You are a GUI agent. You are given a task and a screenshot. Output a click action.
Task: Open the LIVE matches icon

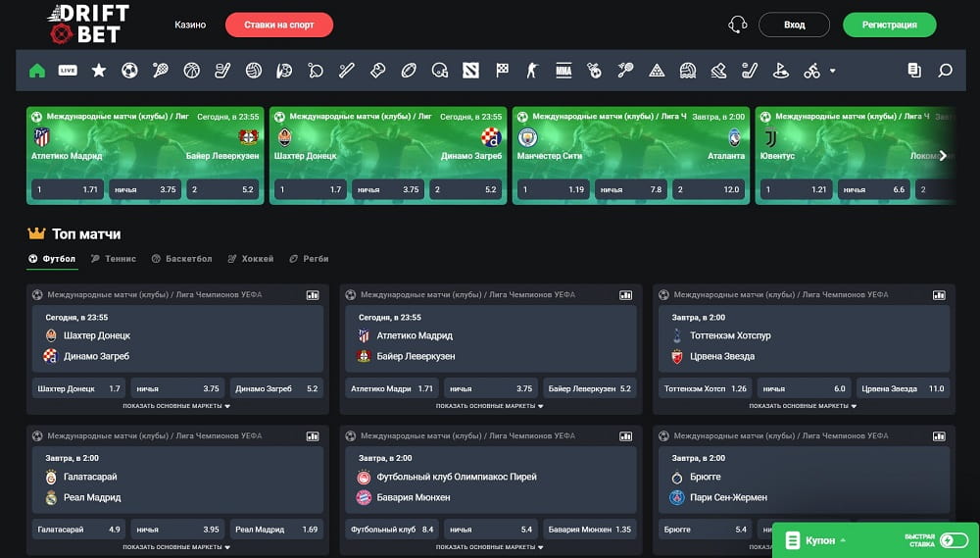[x=68, y=71]
